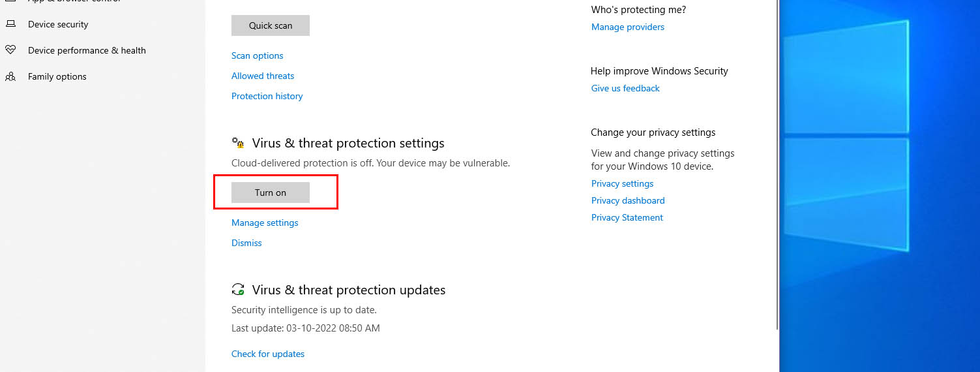Image resolution: width=980 pixels, height=372 pixels.
Task: Click the Virus & threat protection updates refresh icon
Action: (238, 290)
